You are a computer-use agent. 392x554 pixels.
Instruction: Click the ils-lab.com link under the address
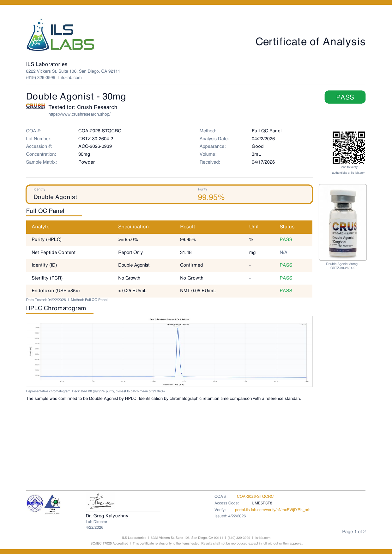71,78
